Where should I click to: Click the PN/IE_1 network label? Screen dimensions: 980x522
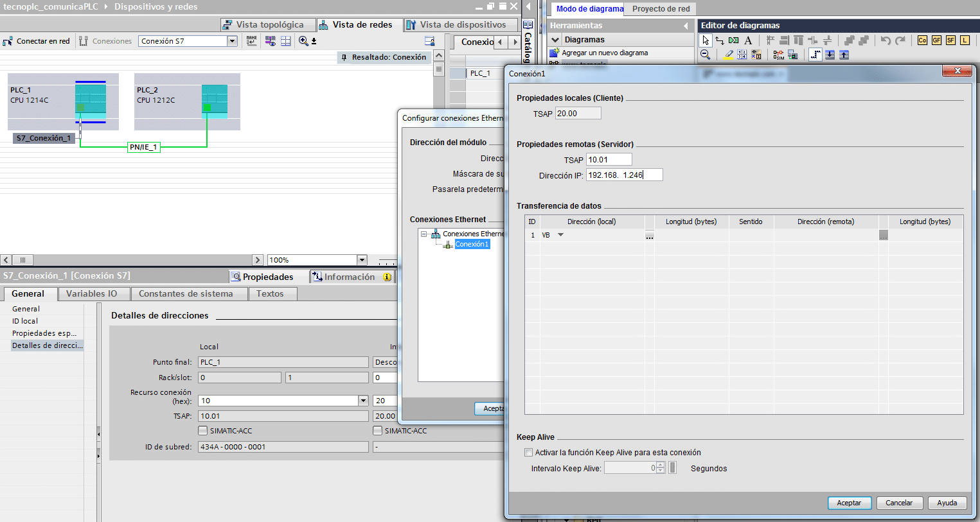143,147
